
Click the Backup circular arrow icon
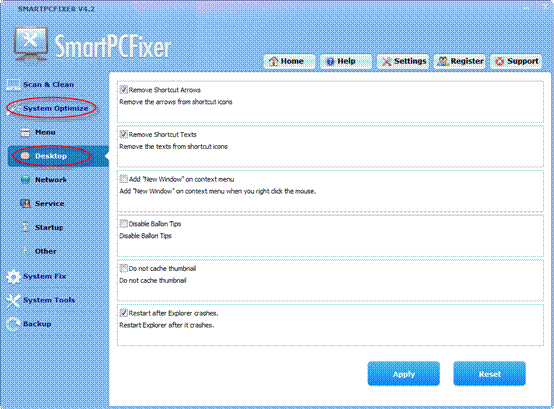click(x=13, y=324)
